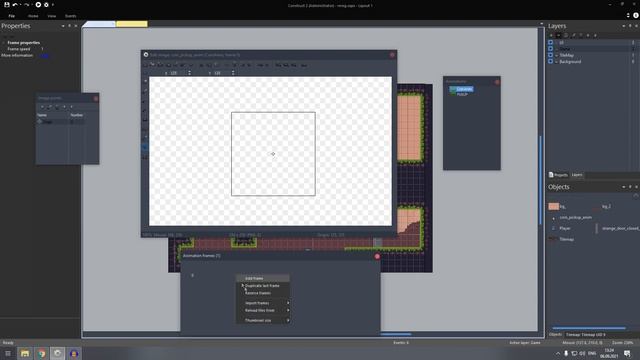The width and height of the screenshot is (640, 360).
Task: Open the Help link in Properties
Action: point(44,56)
